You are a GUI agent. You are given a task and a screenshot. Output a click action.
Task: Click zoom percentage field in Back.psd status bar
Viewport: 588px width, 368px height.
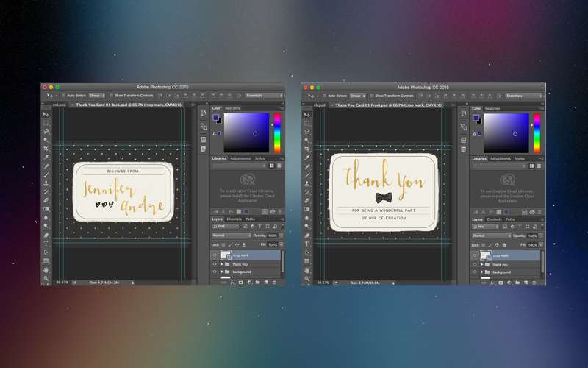(x=62, y=283)
